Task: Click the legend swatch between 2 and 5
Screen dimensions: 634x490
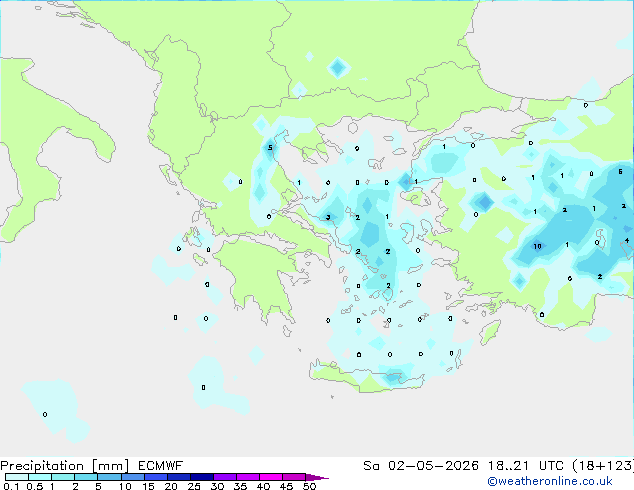Action: pyautogui.click(x=86, y=477)
